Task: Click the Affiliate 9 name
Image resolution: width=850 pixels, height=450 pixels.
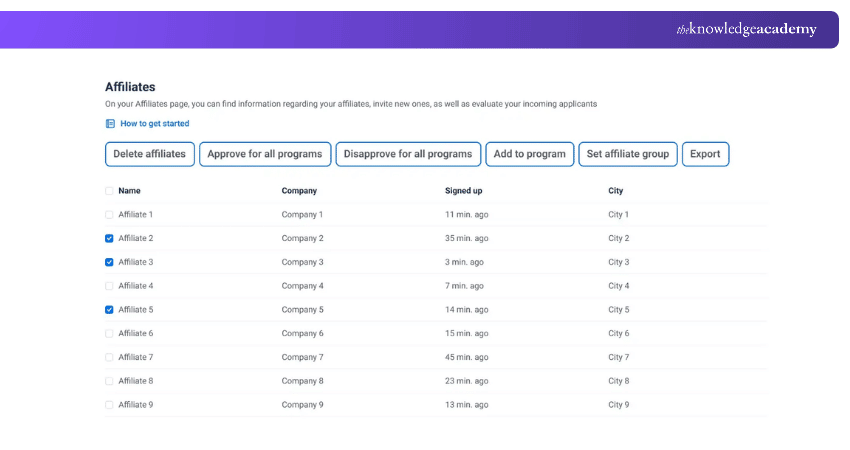Action: pos(136,405)
